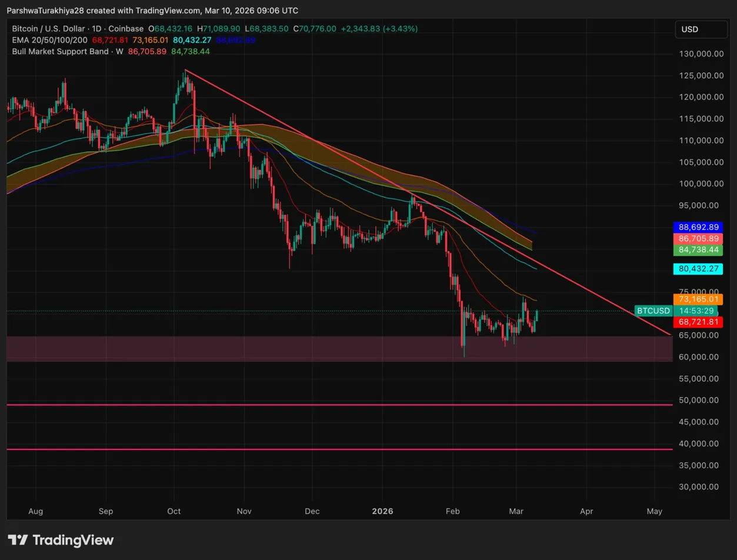The height and width of the screenshot is (560, 737).
Task: Click the cyan 80,432.27 price label
Action: pos(699,269)
